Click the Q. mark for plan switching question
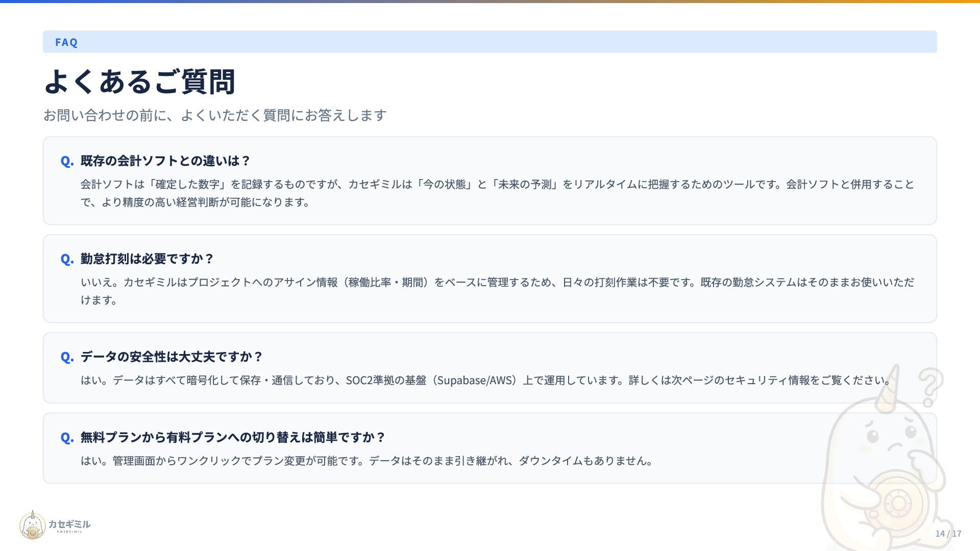Viewport: 980px width, 551px height. point(67,438)
